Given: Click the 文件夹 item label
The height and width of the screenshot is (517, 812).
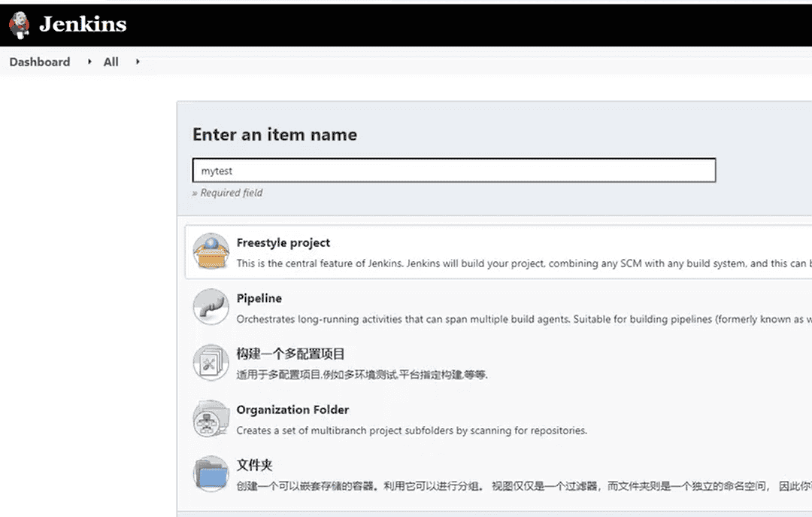Looking at the screenshot, I should (x=254, y=465).
